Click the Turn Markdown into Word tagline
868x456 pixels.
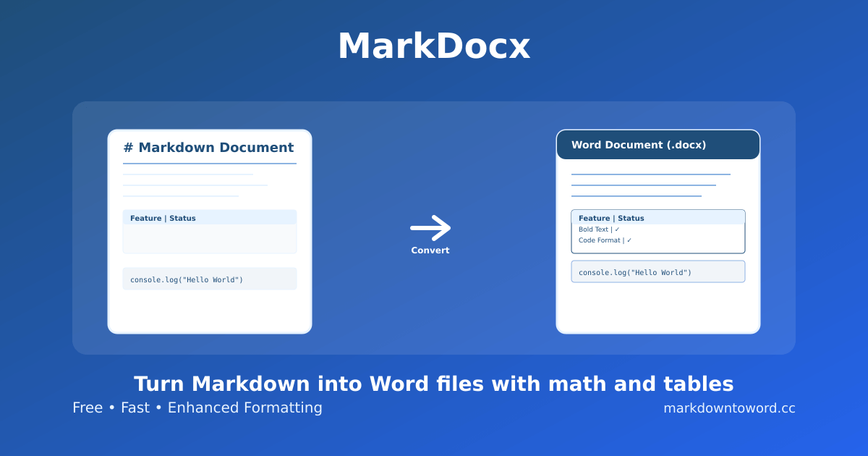[434, 384]
